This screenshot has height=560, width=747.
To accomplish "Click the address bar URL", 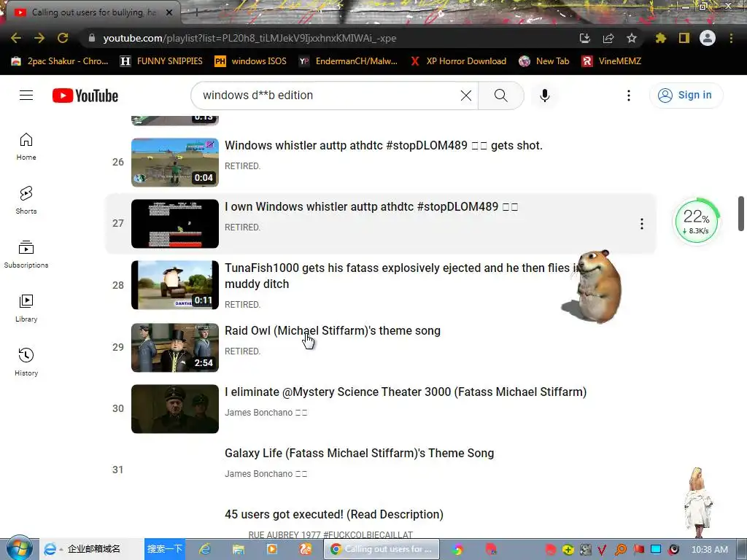I will tap(249, 38).
